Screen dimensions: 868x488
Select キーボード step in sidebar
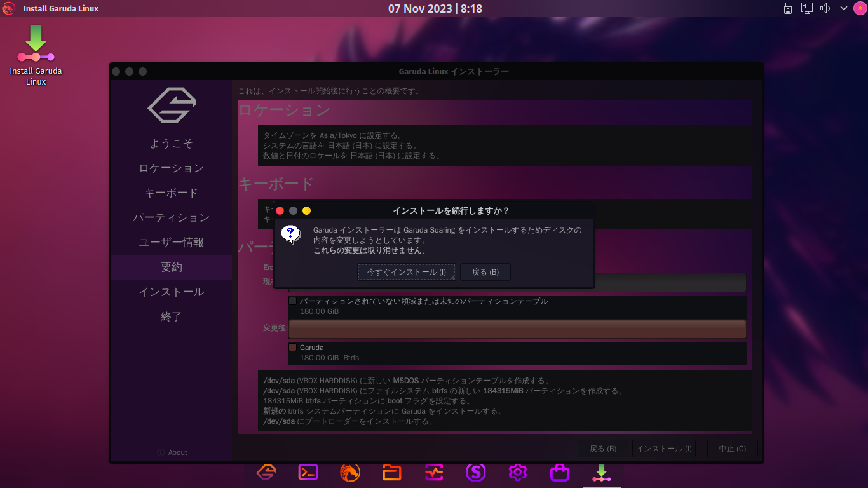(x=172, y=193)
